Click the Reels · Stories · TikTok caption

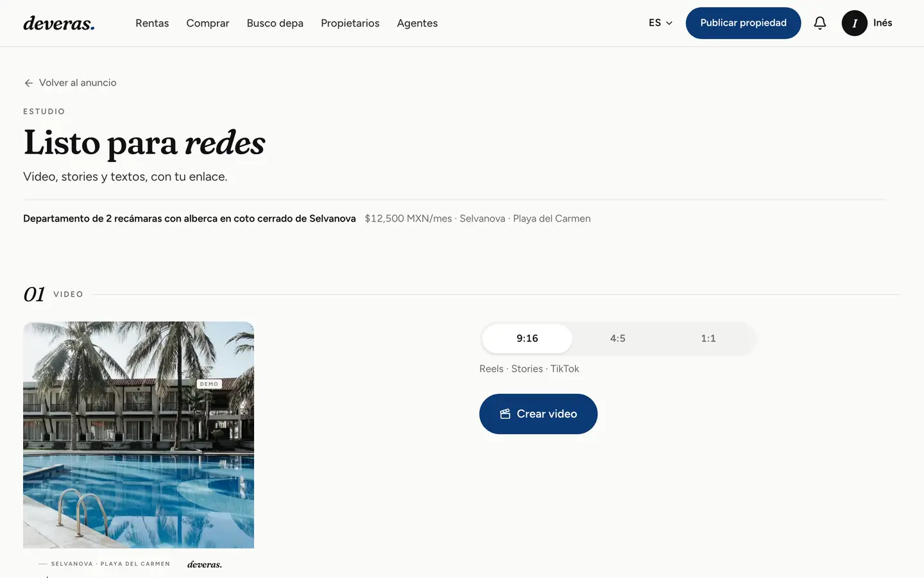[x=529, y=369]
